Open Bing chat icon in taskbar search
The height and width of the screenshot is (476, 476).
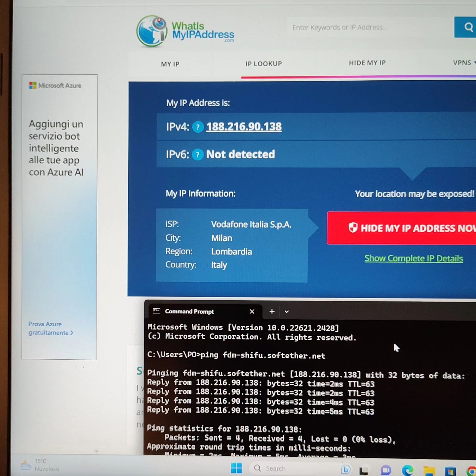pyautogui.click(x=346, y=469)
